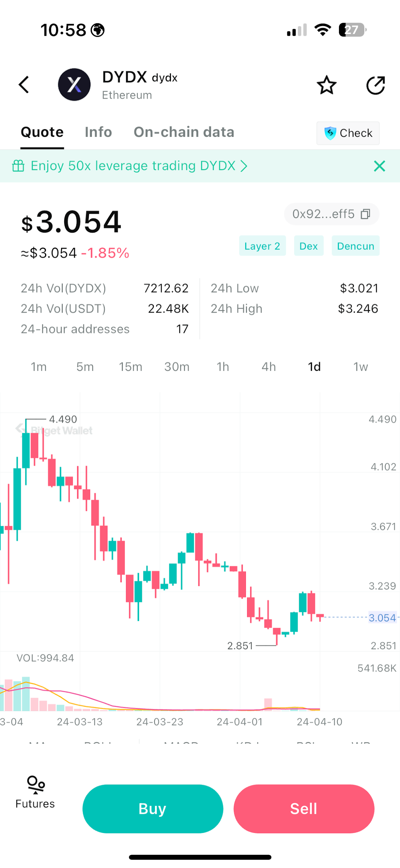The image size is (400, 868).
Task: Tap the DYDX token logo
Action: [74, 85]
